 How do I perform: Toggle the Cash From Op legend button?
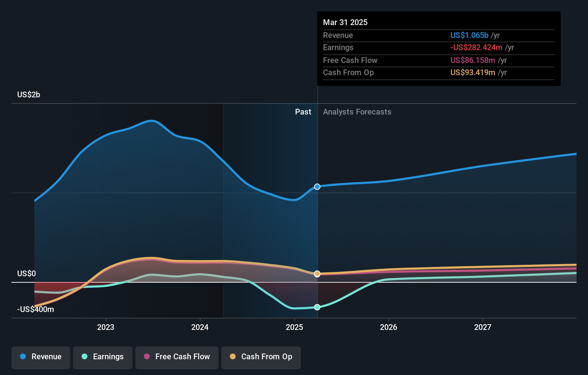click(261, 357)
